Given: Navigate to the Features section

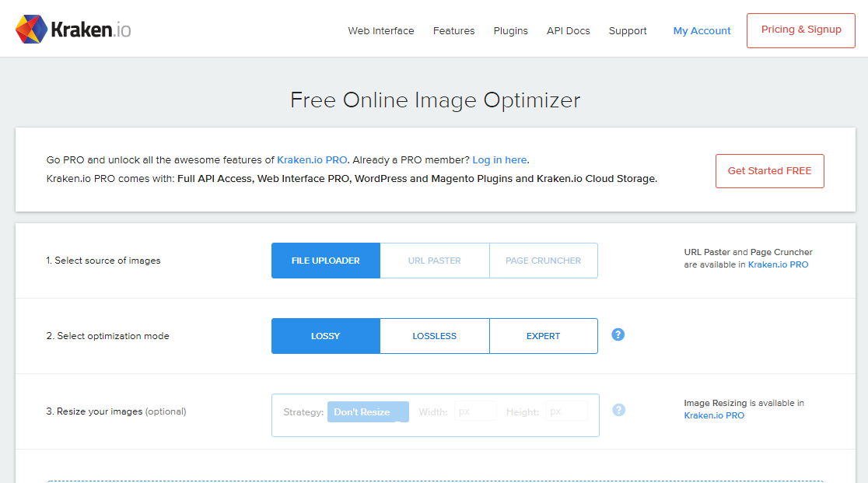Looking at the screenshot, I should 453,30.
